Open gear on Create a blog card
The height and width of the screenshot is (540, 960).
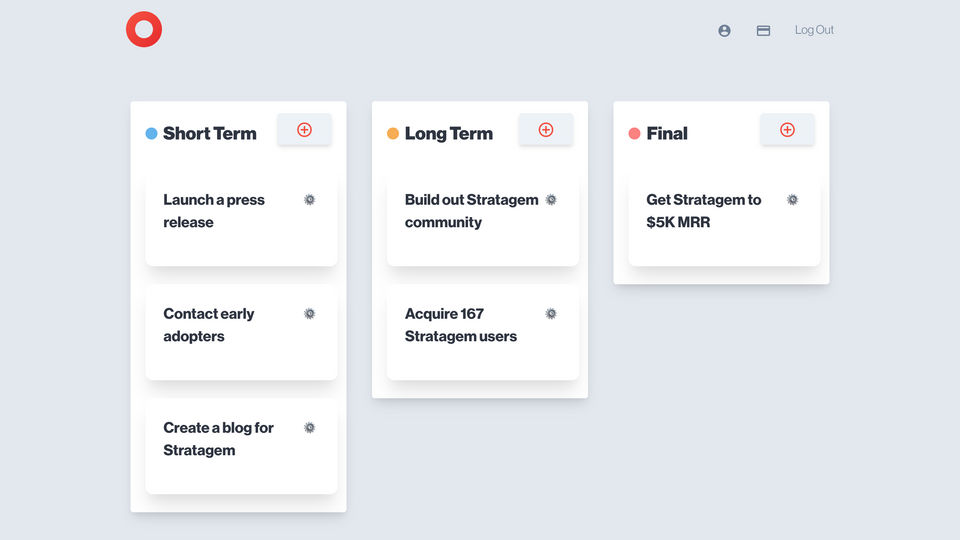[x=310, y=428]
